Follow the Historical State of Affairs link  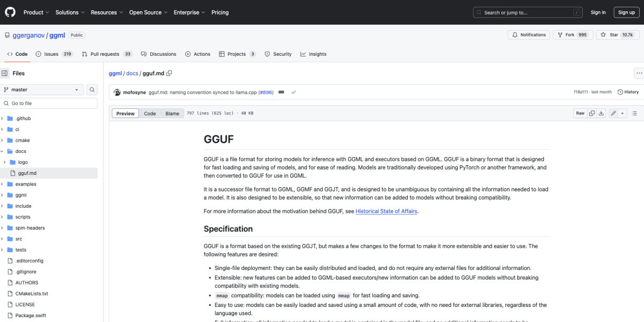click(386, 211)
